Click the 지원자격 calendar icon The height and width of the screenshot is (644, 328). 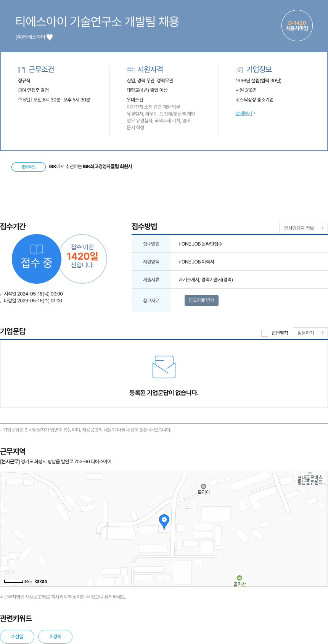coord(130,70)
